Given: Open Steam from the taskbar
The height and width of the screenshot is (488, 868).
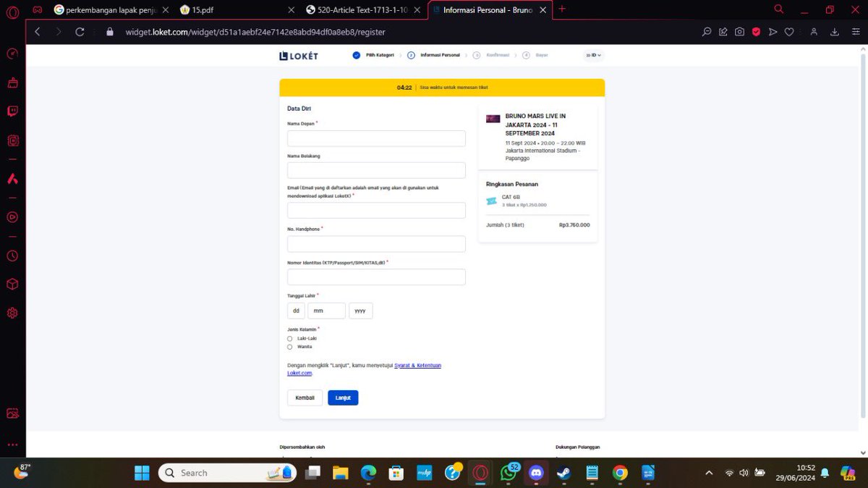Looking at the screenshot, I should coord(563,473).
